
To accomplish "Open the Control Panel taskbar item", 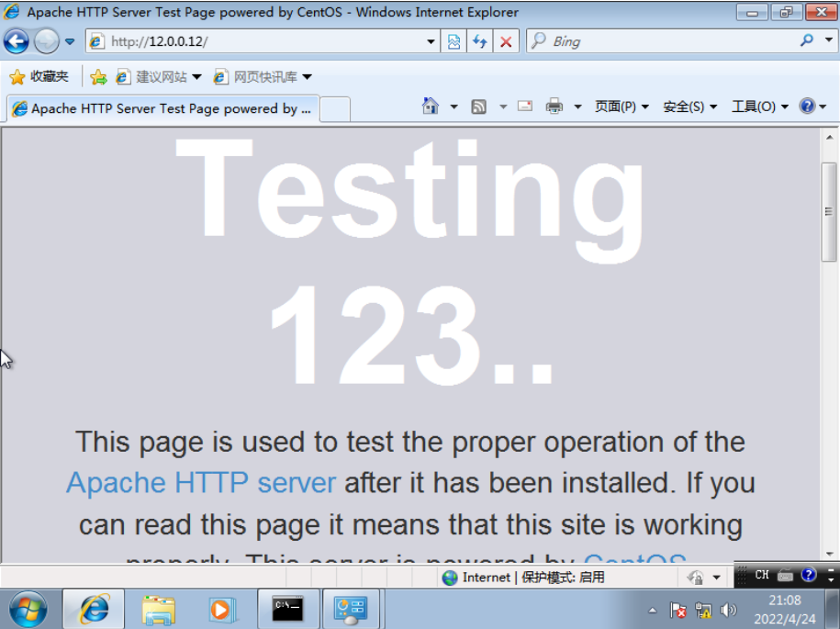I will pos(351,609).
